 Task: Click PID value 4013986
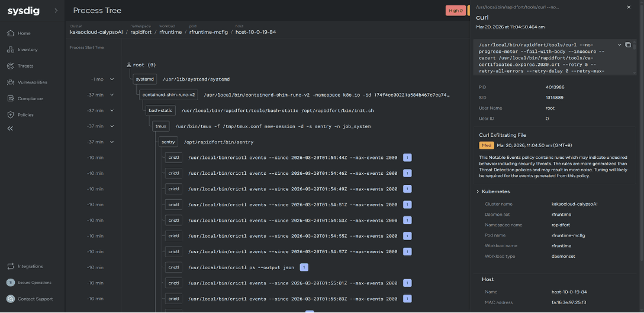coord(555,88)
